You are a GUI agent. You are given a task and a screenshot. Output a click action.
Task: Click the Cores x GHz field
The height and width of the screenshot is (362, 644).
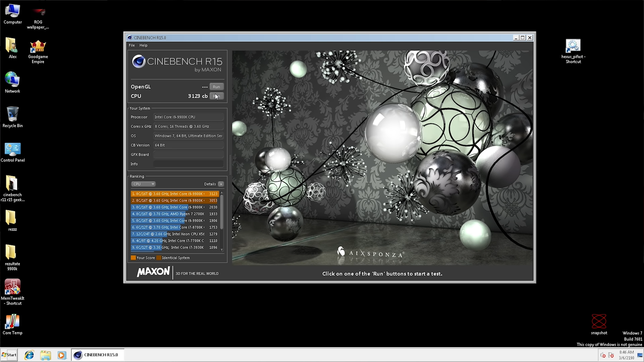pyautogui.click(x=189, y=126)
